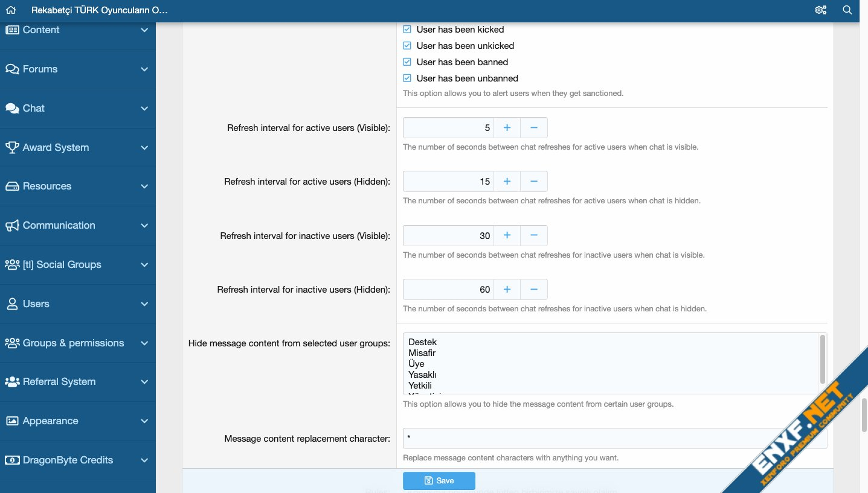This screenshot has height=493, width=868.
Task: Uncheck User has been kicked
Action: coord(407,29)
